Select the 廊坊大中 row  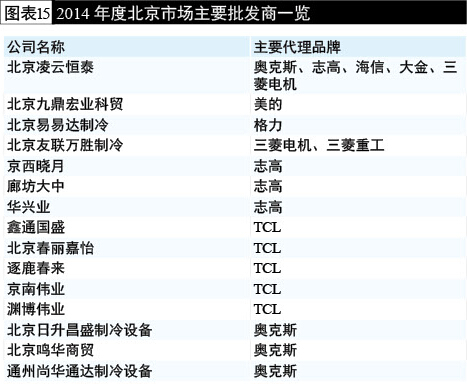click(235, 186)
